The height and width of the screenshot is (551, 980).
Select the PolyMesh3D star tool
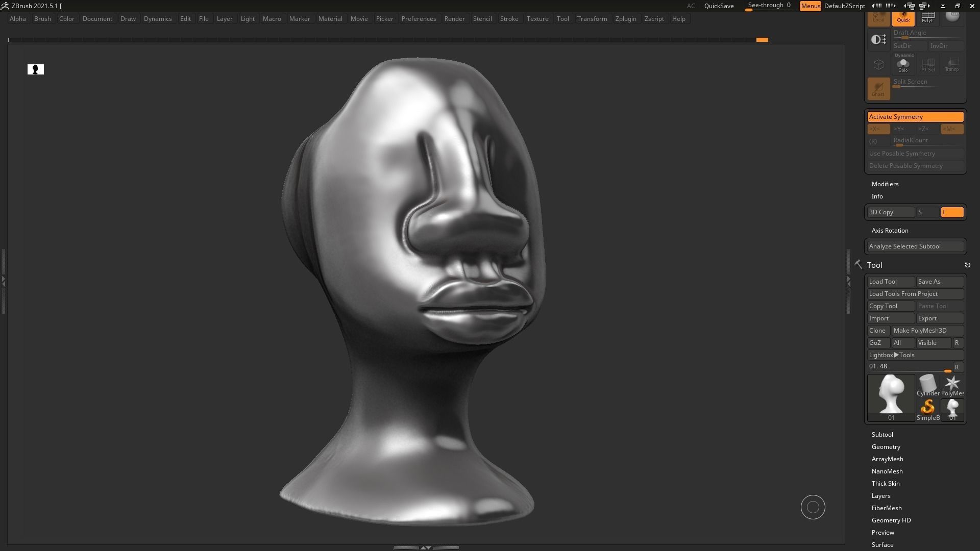pyautogui.click(x=952, y=385)
